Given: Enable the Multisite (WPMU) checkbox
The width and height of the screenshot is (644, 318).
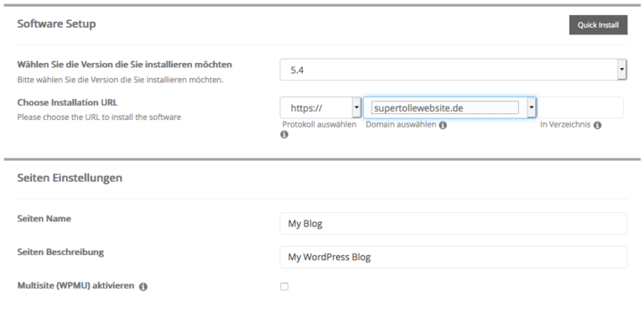Looking at the screenshot, I should [284, 286].
